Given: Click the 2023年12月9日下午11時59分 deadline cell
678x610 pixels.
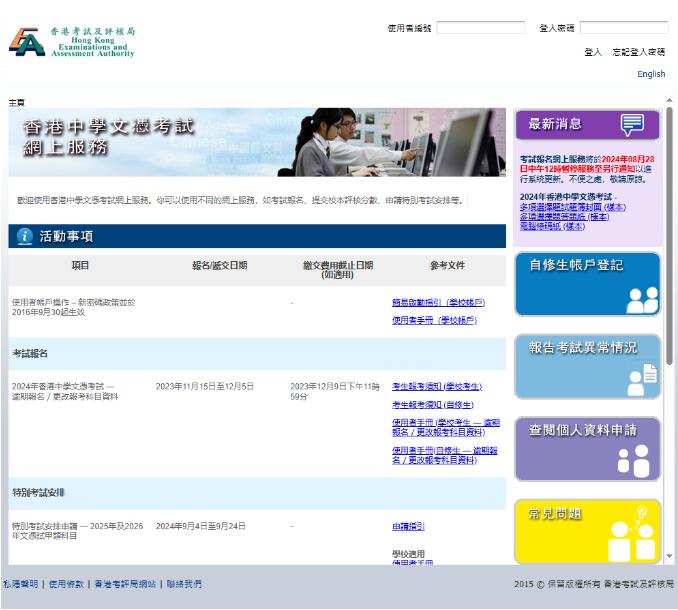Looking at the screenshot, I should tap(335, 391).
